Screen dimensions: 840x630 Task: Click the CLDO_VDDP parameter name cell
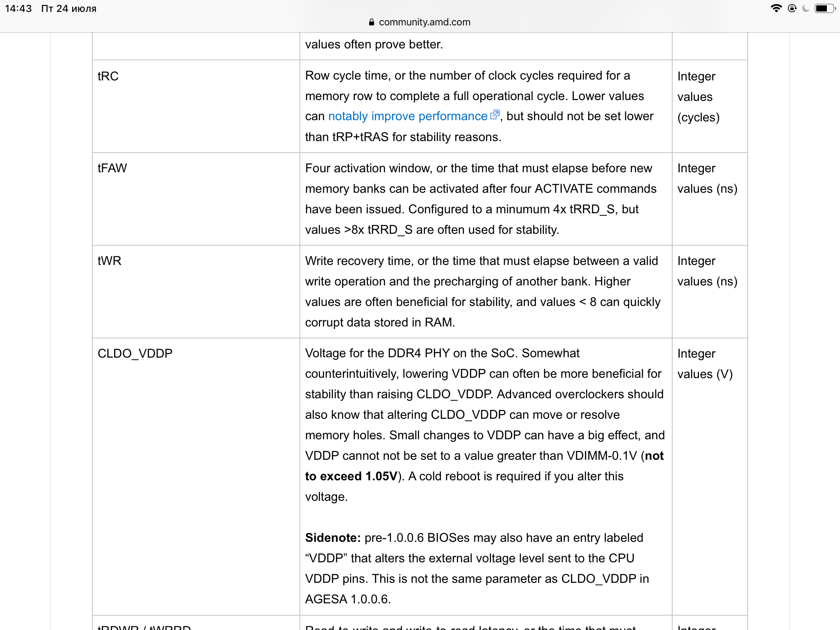point(135,354)
